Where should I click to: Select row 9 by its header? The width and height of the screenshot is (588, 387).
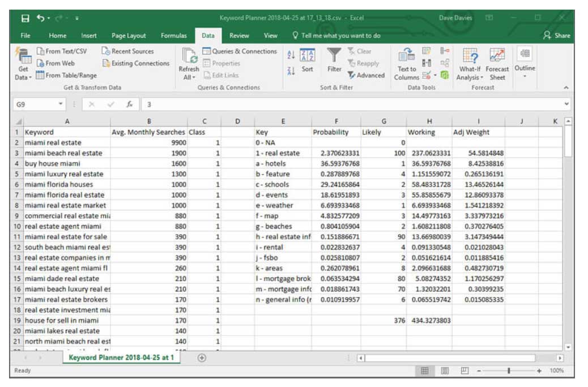[x=17, y=216]
